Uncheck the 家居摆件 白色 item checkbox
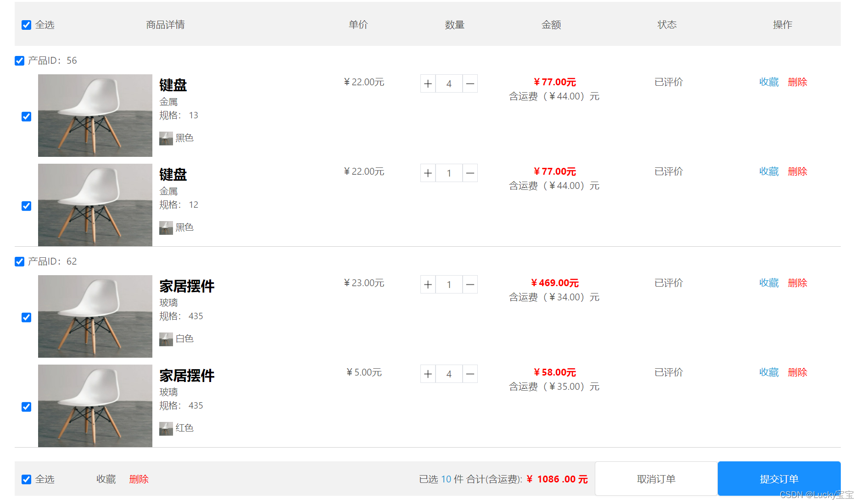This screenshot has height=504, width=861. pos(27,317)
